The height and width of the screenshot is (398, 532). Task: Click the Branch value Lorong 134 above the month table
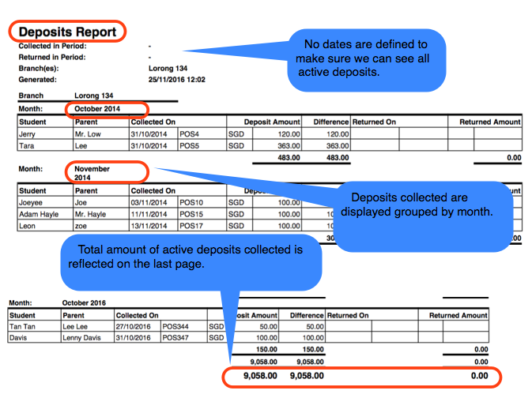tap(93, 96)
